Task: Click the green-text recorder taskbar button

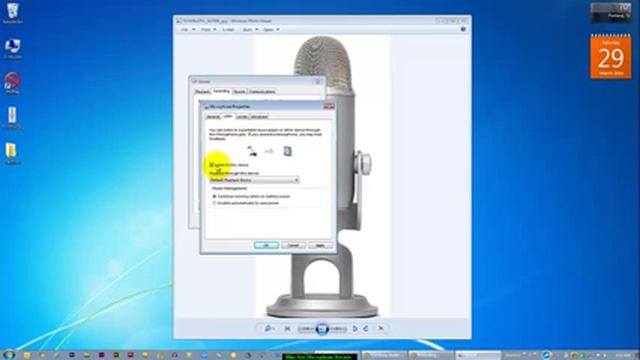Action: [320, 356]
